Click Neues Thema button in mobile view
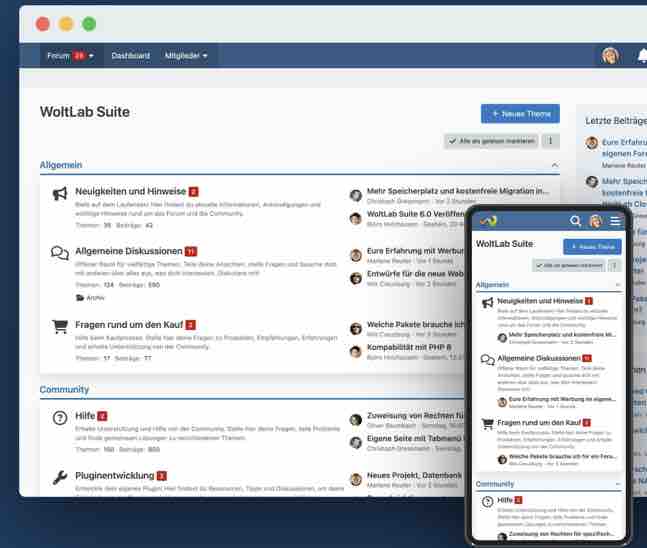The height and width of the screenshot is (548, 647). tap(592, 247)
